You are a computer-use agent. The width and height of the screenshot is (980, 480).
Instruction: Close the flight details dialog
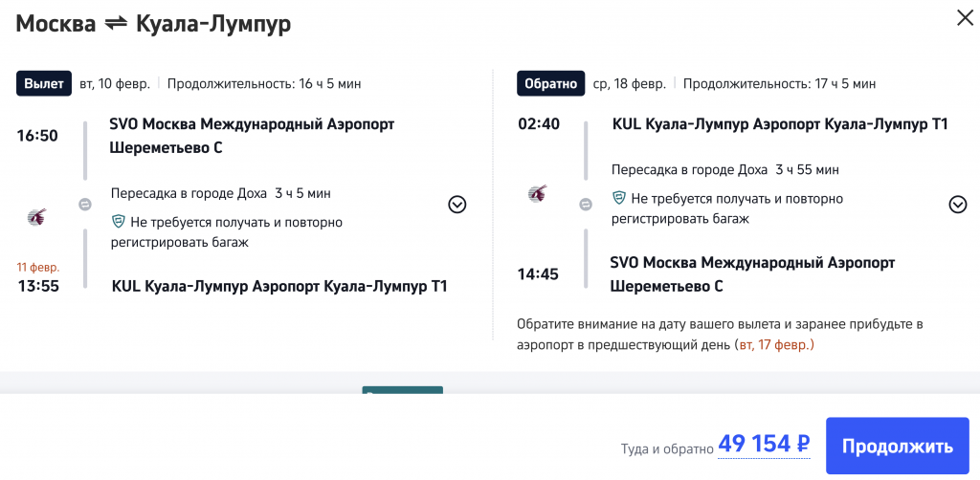pyautogui.click(x=963, y=16)
